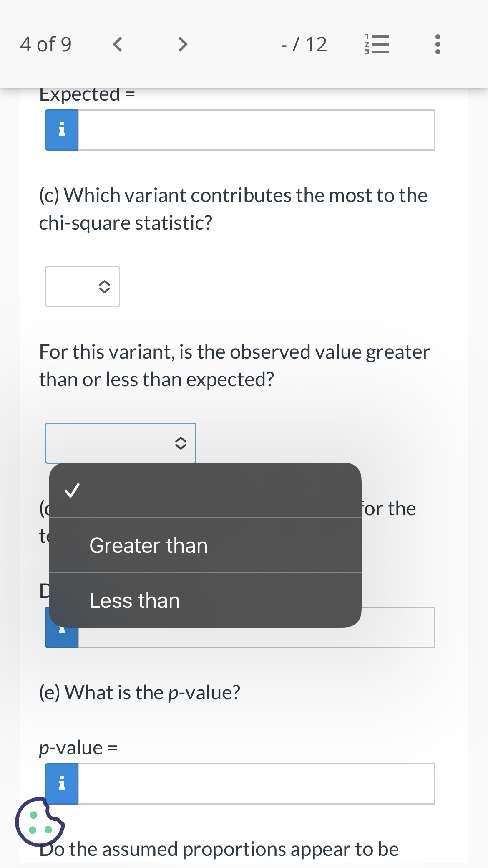Open the variant dropdown for part (c)

pos(82,287)
